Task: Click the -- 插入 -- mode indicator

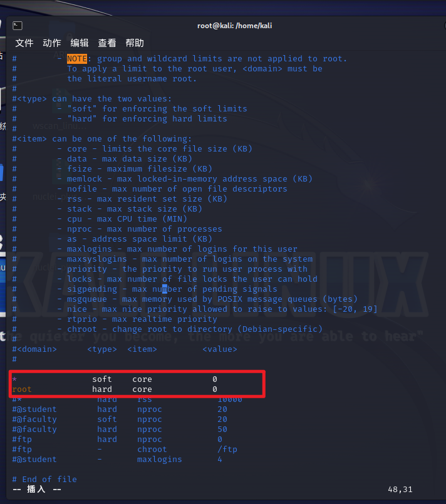Action: pyautogui.click(x=37, y=490)
